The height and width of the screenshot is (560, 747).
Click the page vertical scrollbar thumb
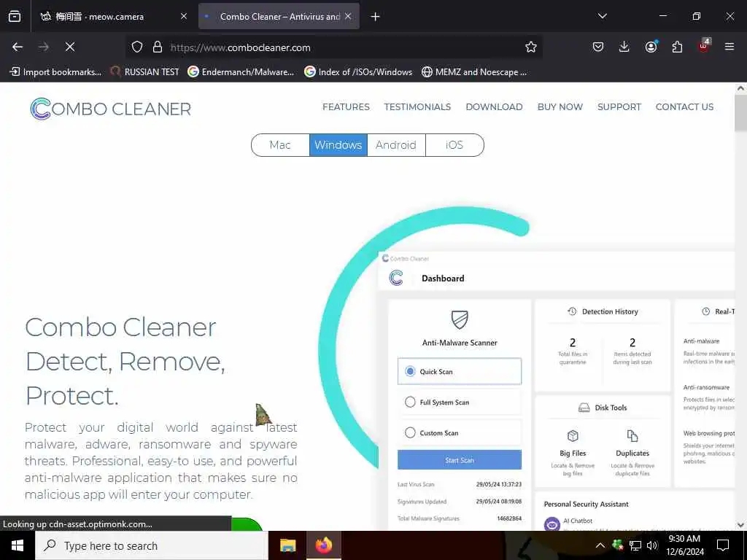point(740,112)
